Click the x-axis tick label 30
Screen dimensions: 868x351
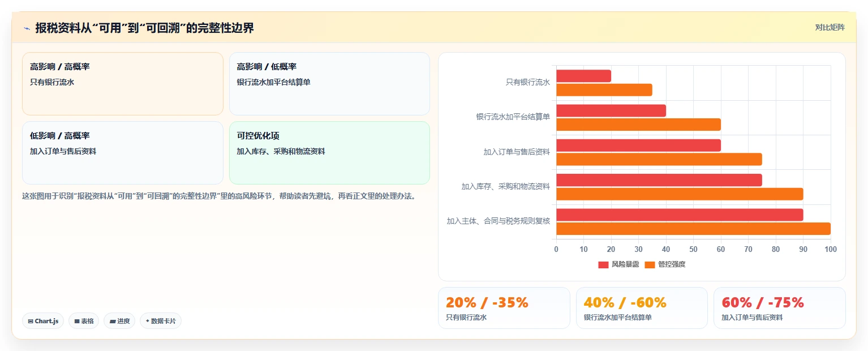click(638, 250)
